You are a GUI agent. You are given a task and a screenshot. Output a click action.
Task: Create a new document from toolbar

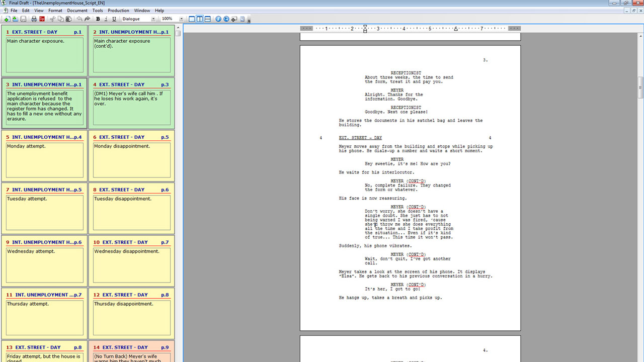click(x=7, y=19)
